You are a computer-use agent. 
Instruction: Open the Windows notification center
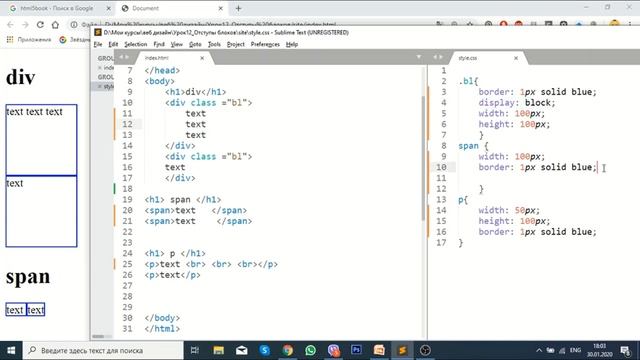tap(625, 350)
